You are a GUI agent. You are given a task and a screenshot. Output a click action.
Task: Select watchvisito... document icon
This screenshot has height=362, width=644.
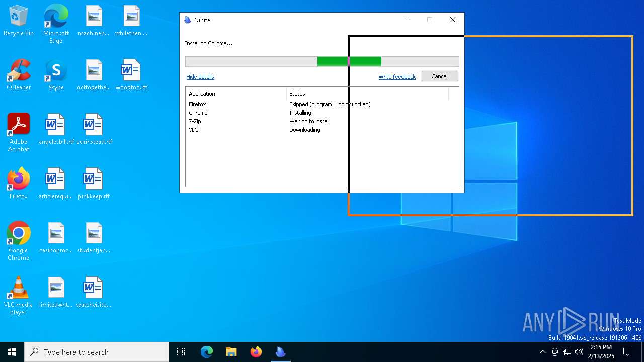94,293
